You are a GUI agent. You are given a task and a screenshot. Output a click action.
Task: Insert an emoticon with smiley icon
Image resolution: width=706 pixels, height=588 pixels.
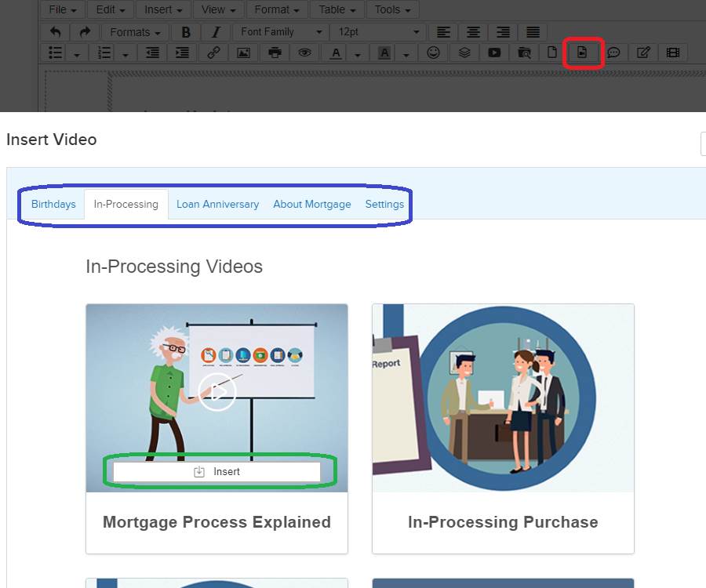point(433,53)
